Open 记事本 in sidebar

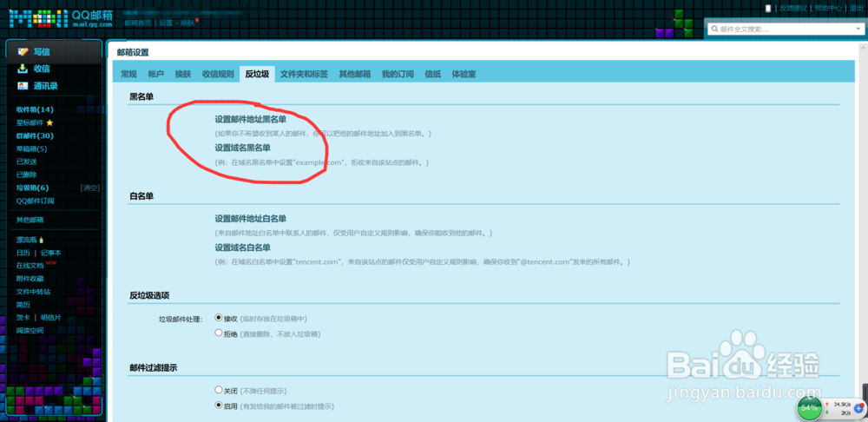[51, 253]
